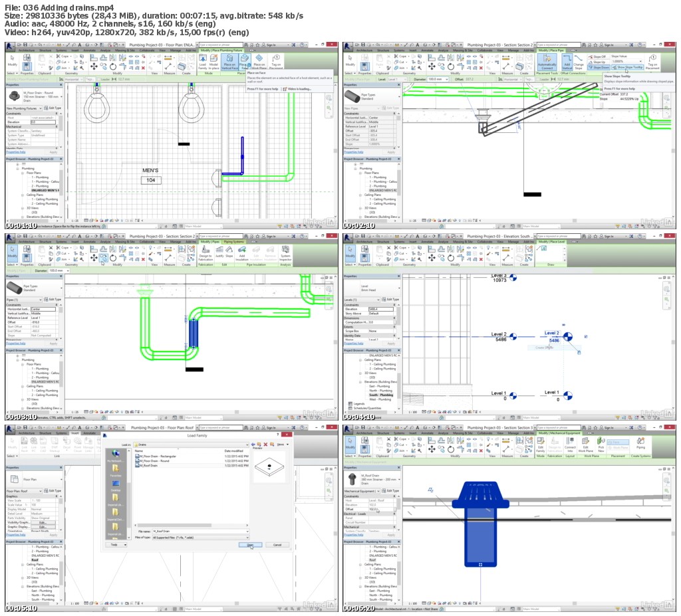
Task: Click Add Vertical in 00:02:10 frame
Action: (x=567, y=62)
